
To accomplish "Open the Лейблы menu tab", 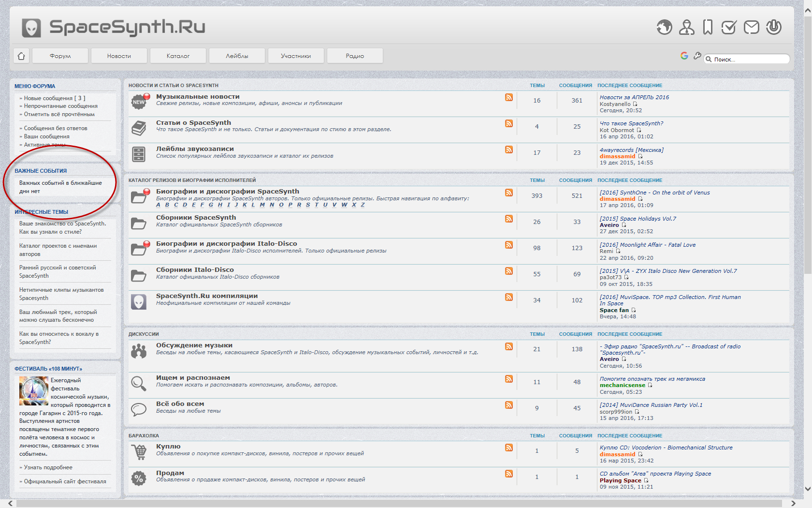I will 237,56.
